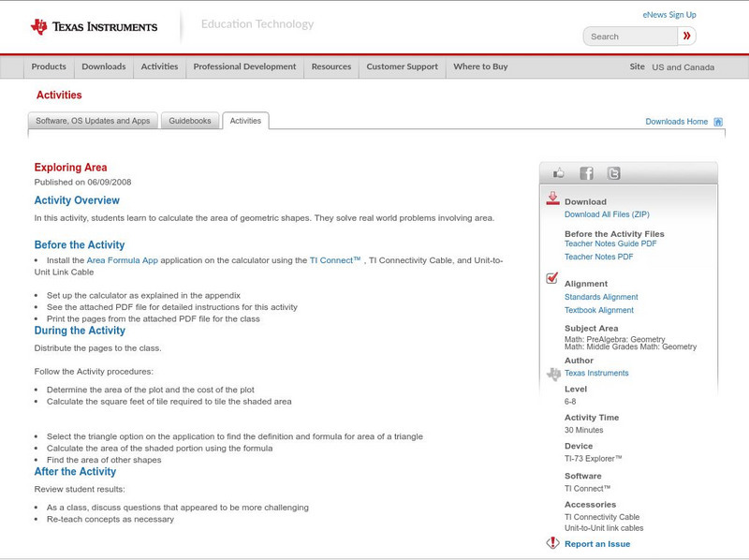This screenshot has width=749, height=560.
Task: Follow the Area Formula App link
Action: [120, 260]
